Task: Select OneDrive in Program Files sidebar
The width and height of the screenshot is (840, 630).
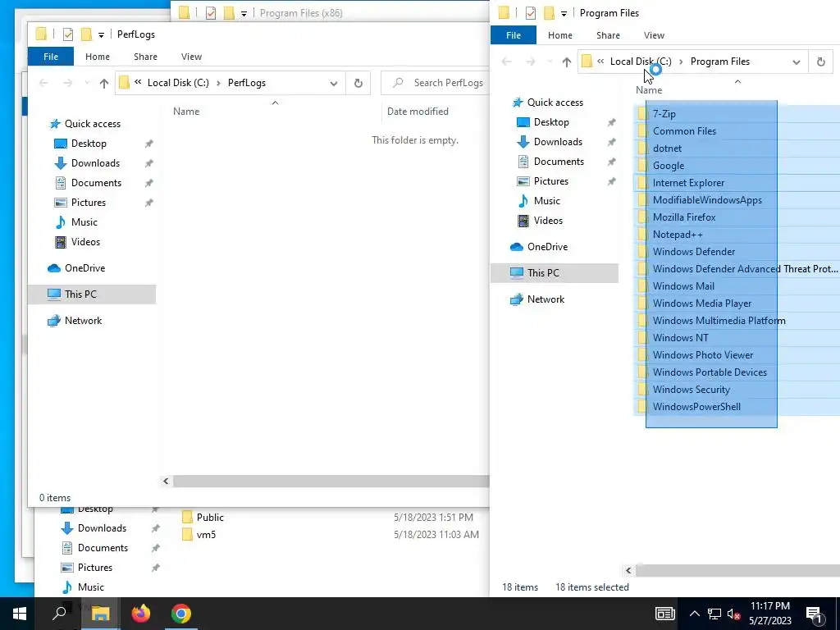Action: coord(547,246)
